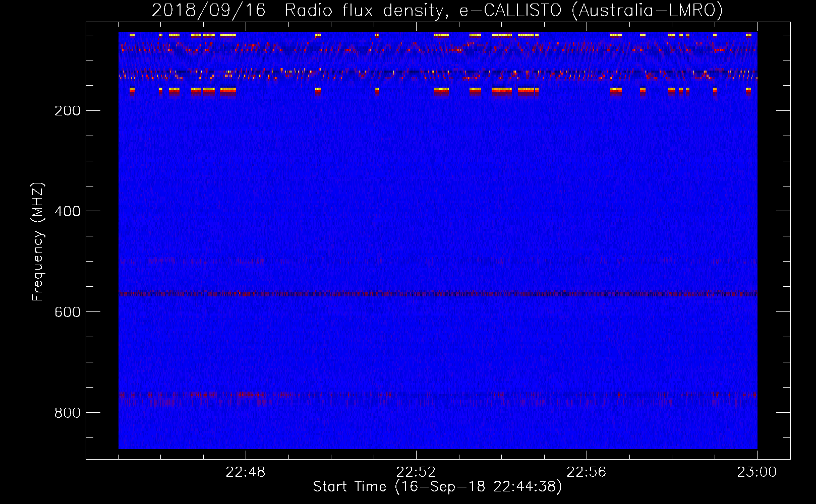Click the 800 frequency tick label
816x504 pixels.
68,413
